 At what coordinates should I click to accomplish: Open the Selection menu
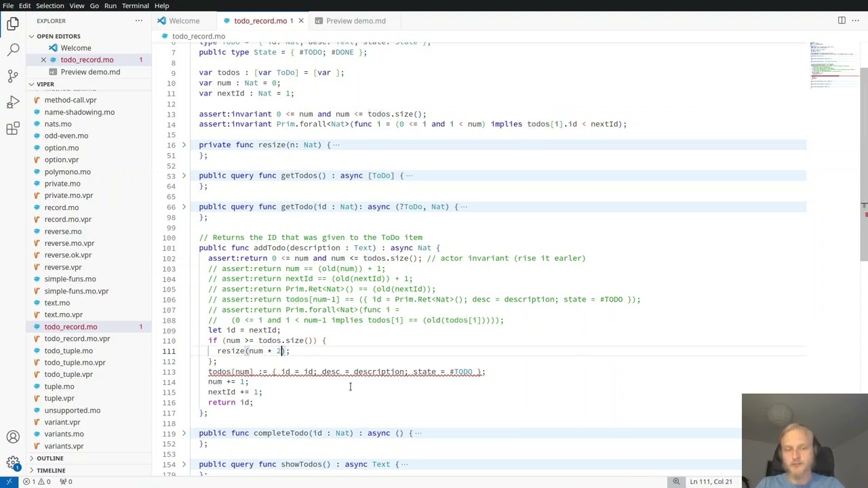pyautogui.click(x=50, y=5)
